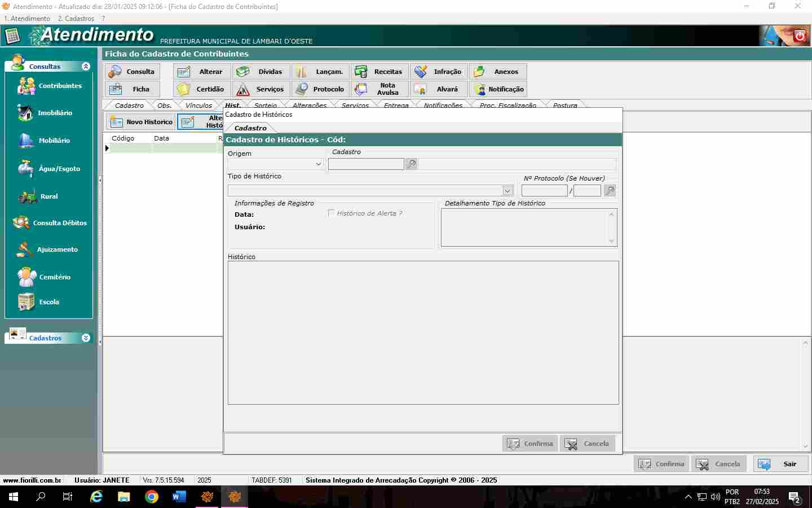The width and height of the screenshot is (812, 508).
Task: Open Água/Esgoto from the sidebar
Action: pos(25,168)
